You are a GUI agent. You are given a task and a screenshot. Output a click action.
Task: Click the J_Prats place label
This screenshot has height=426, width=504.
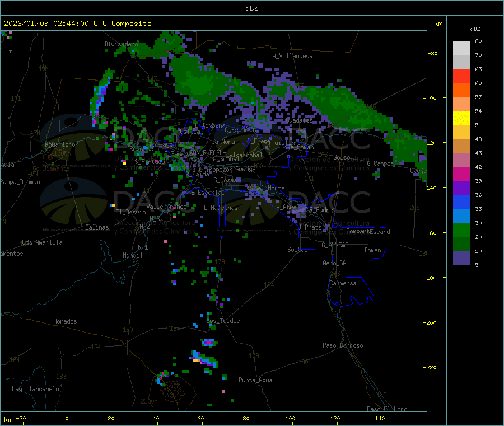[310, 227]
